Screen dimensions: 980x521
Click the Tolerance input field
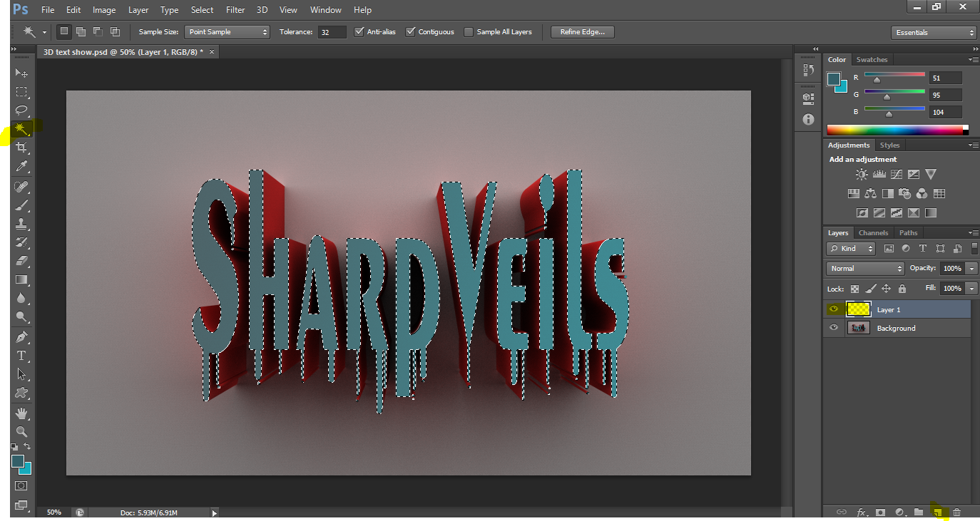pyautogui.click(x=332, y=32)
